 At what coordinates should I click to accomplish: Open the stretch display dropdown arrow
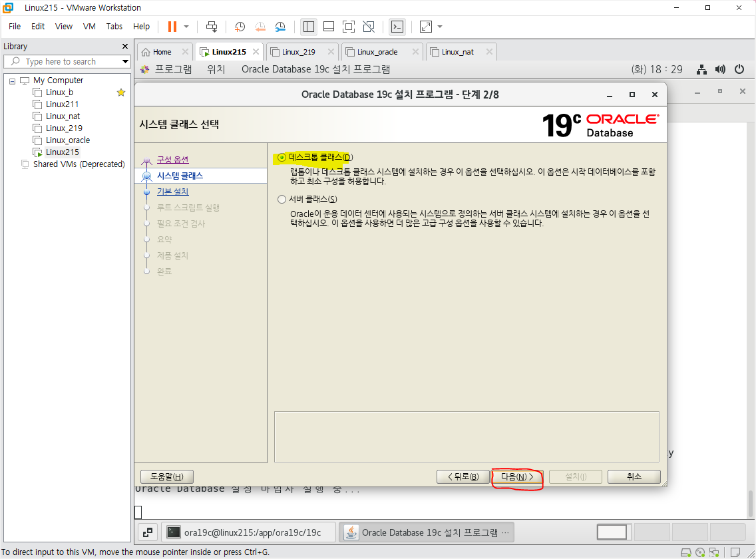coord(440,27)
